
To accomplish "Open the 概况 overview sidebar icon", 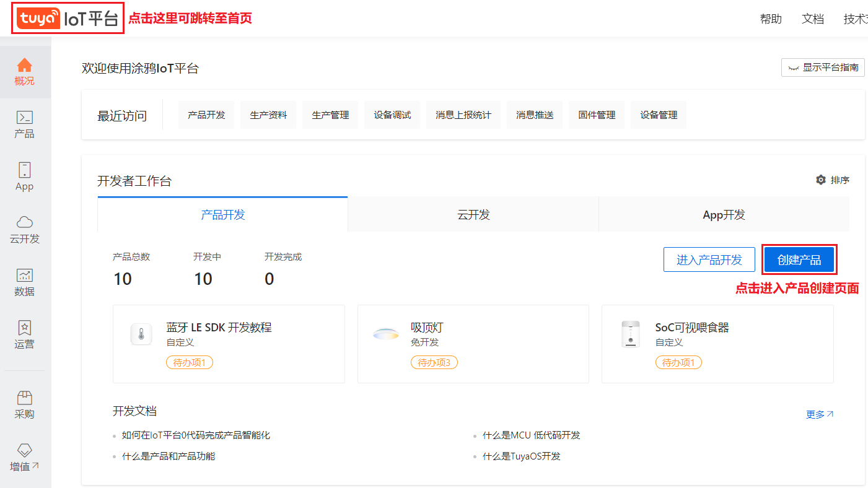I will 25,72.
